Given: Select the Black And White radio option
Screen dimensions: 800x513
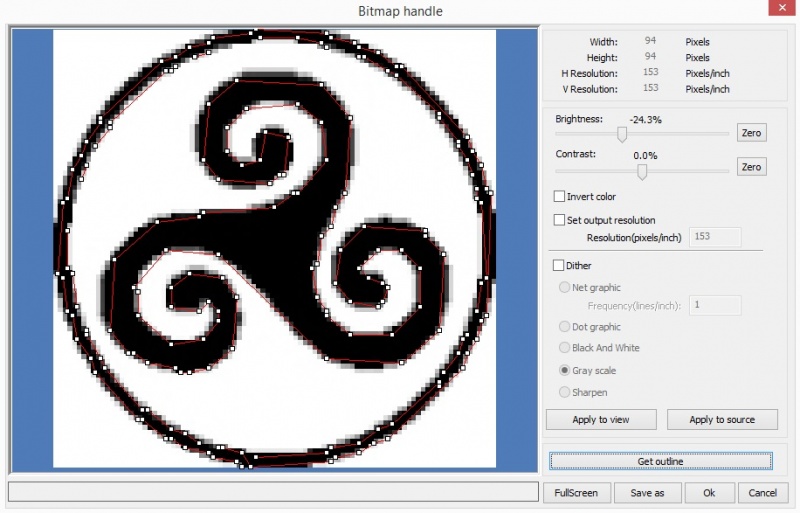Looking at the screenshot, I should point(564,348).
